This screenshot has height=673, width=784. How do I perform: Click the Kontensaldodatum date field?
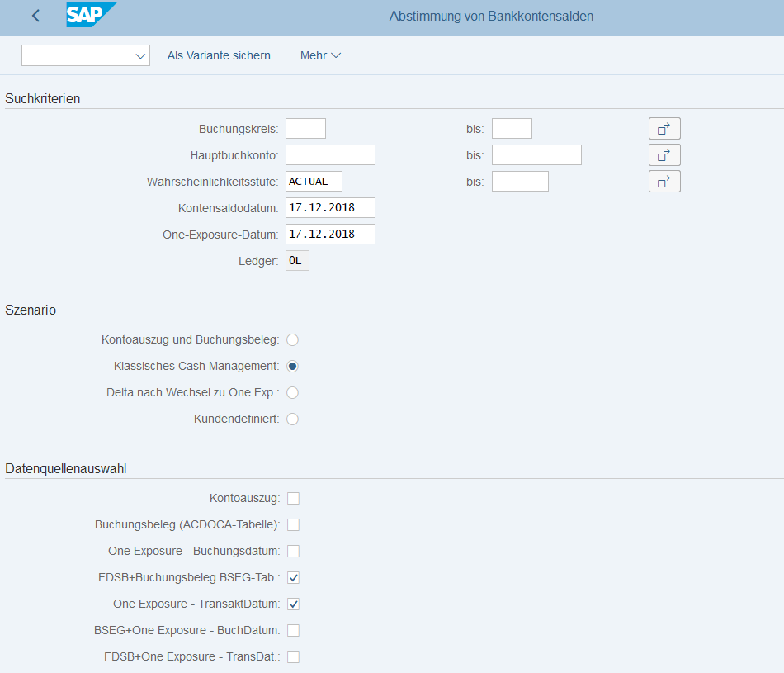pos(330,207)
